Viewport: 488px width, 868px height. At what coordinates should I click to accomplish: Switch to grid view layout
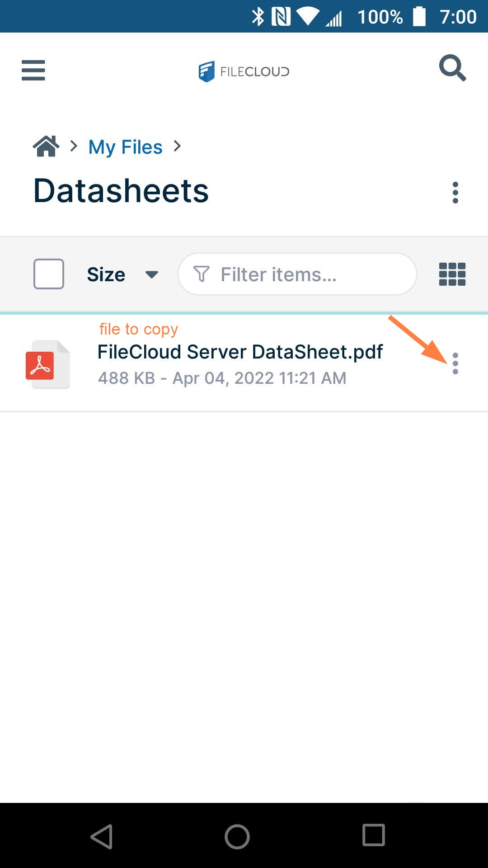click(452, 274)
